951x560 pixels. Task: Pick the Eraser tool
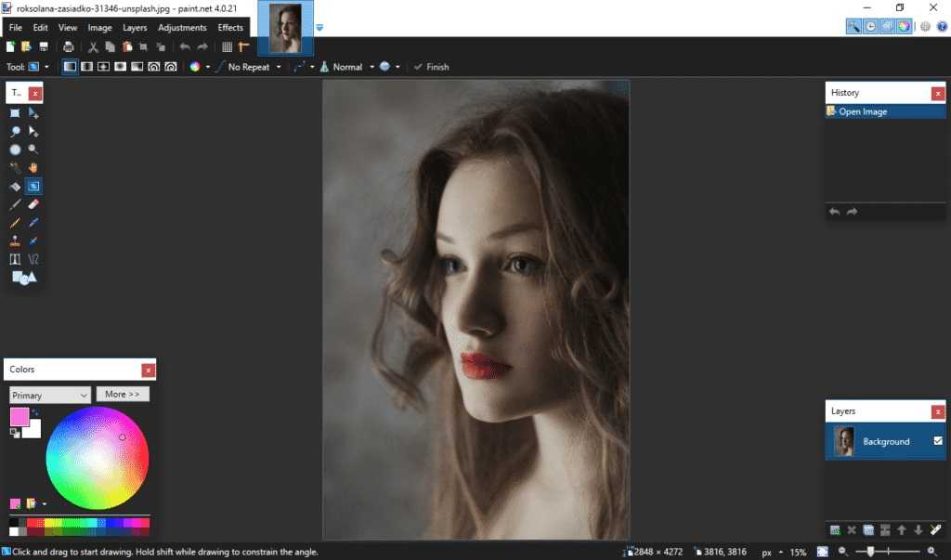(33, 204)
